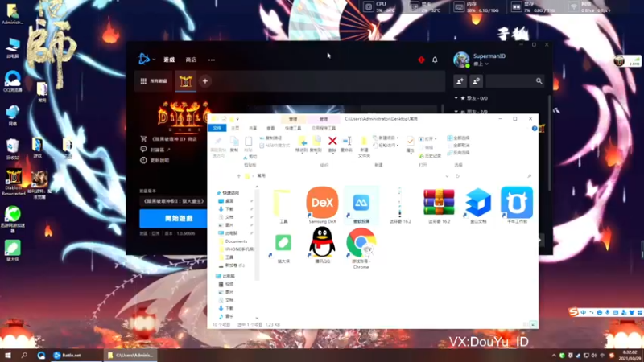Image resolution: width=644 pixels, height=362 pixels.
Task: Open the New item dropdown in ribbon
Action: pos(386,138)
